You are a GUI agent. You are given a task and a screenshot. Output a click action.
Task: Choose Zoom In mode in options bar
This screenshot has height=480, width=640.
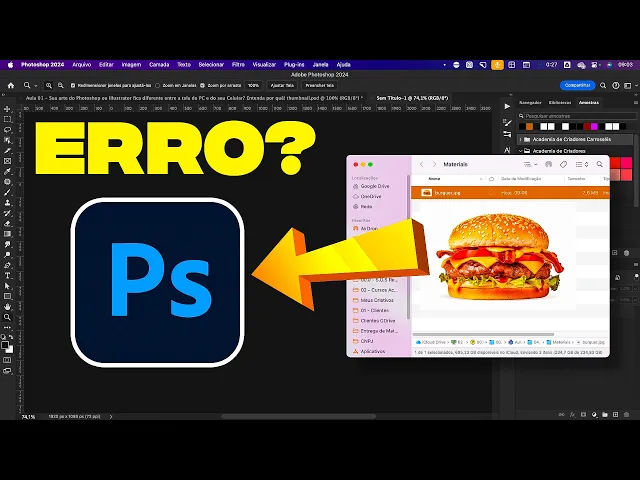point(49,85)
